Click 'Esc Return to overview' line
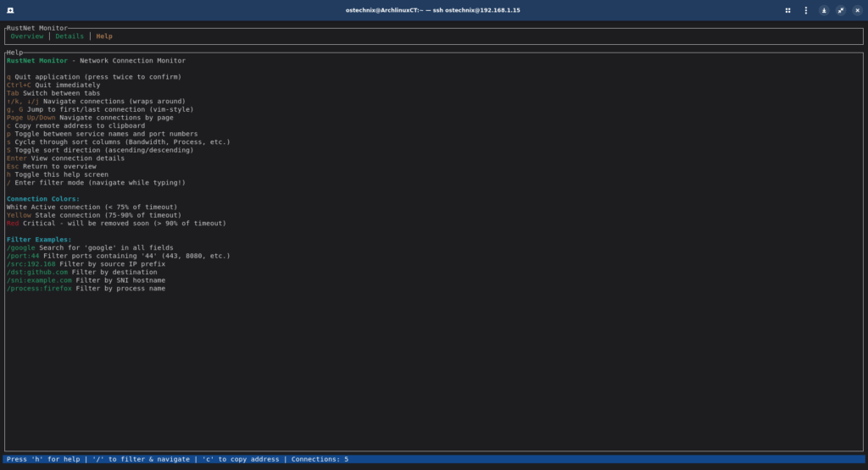The image size is (868, 470). point(52,166)
